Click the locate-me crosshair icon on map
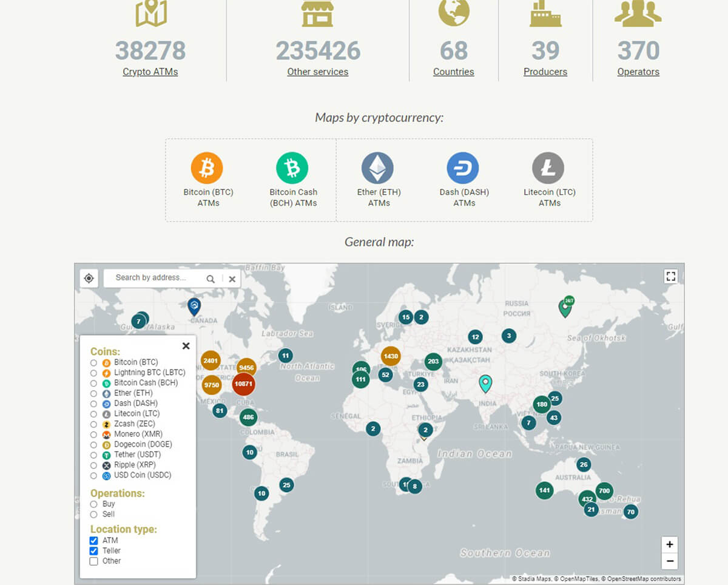This screenshot has height=585, width=728. point(89,279)
